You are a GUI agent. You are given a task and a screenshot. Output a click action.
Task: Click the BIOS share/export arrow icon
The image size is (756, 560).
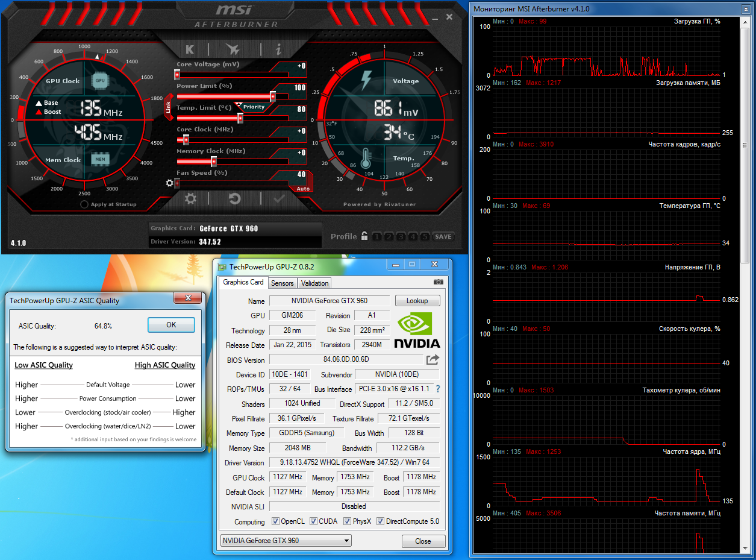[x=433, y=360]
